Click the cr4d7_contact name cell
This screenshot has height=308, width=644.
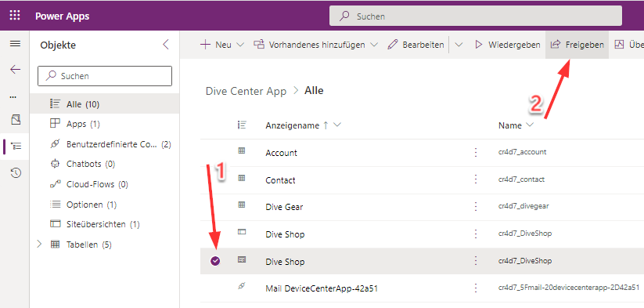[521, 179]
